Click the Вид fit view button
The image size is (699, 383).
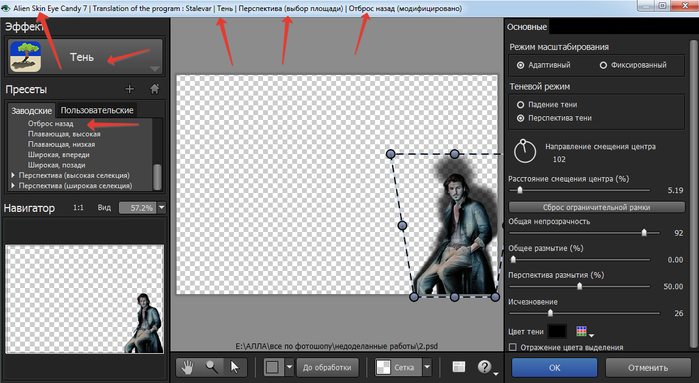(x=104, y=207)
